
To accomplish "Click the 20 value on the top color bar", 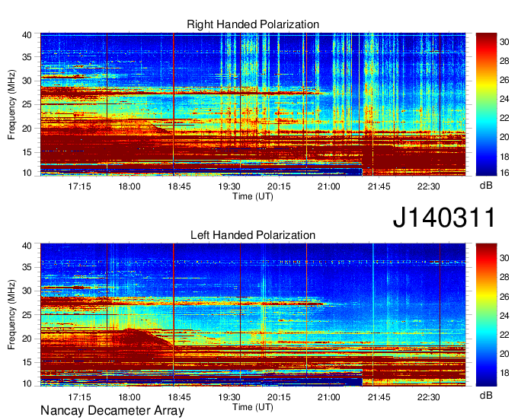I will [x=504, y=137].
